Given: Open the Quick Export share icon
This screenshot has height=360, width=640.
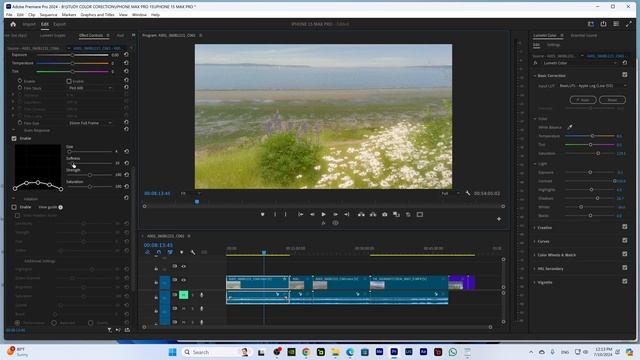Looking at the screenshot, I should click(603, 24).
